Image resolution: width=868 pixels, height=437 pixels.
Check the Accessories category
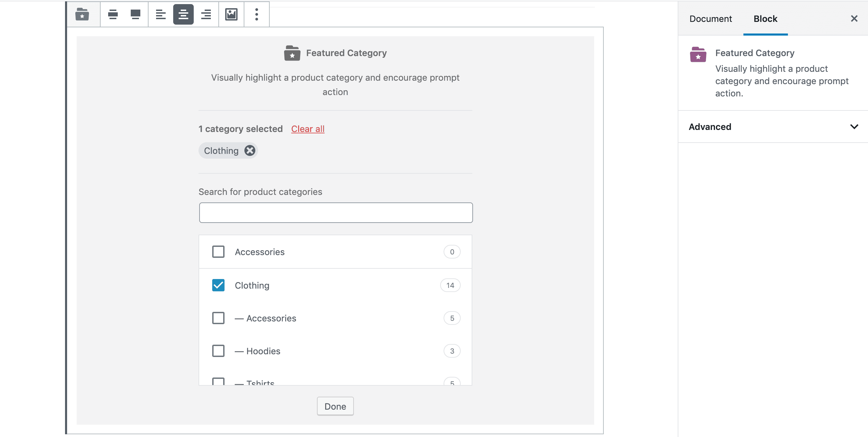tap(218, 252)
